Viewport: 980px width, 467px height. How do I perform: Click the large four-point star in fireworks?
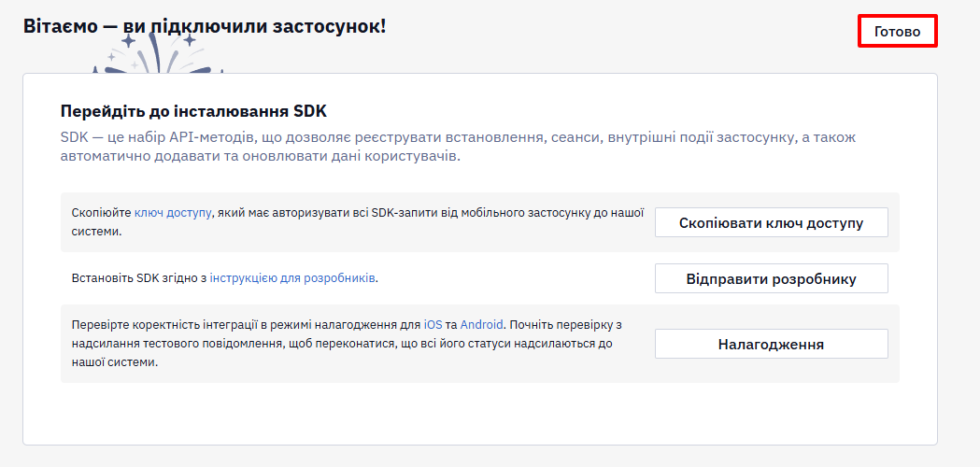click(128, 42)
